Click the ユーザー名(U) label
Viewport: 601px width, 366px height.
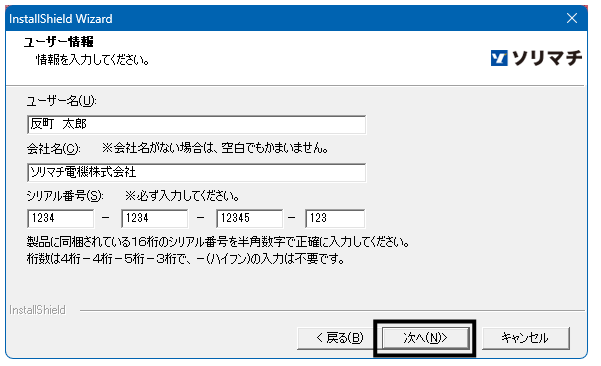(61, 101)
